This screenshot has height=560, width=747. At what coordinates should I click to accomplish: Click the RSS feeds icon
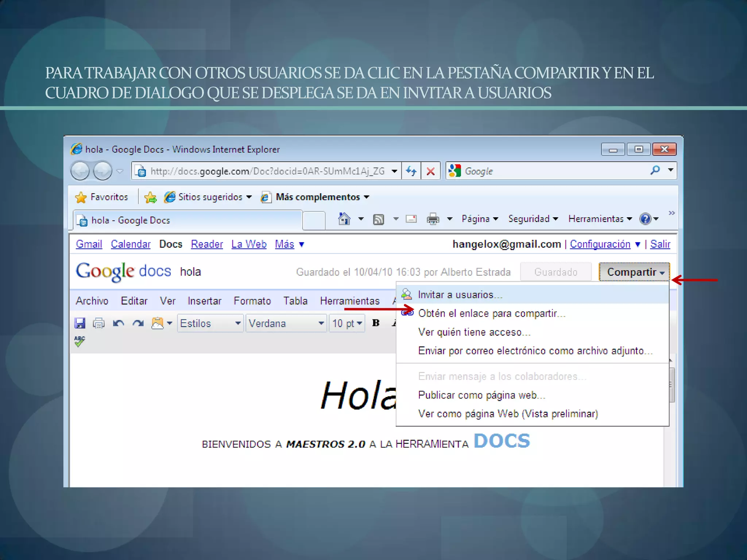pos(379,219)
